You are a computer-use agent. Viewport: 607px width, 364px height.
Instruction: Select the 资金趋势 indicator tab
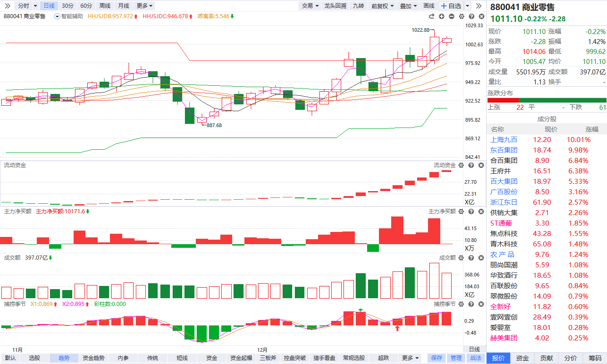pos(94,358)
